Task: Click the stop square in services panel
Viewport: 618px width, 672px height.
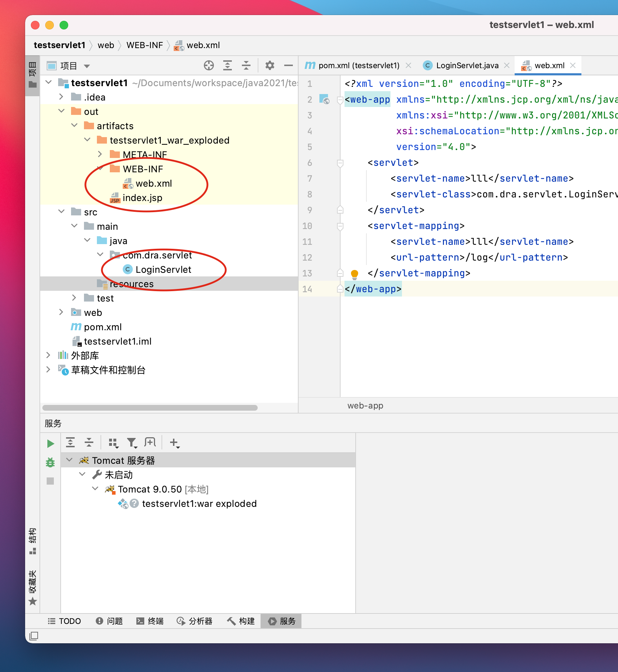Action: [x=50, y=481]
